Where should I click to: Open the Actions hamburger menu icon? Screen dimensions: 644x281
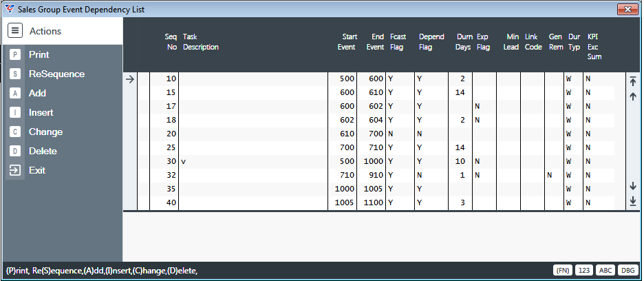14,31
